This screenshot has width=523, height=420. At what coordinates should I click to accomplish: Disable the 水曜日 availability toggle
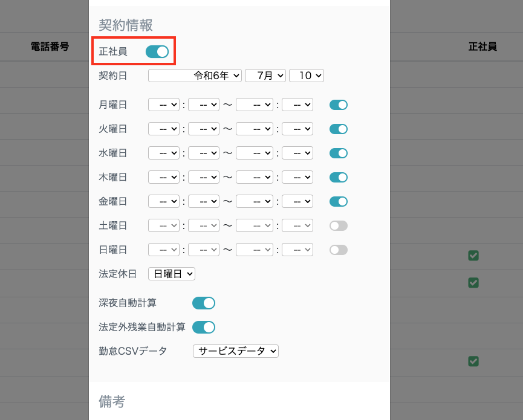[x=338, y=153]
